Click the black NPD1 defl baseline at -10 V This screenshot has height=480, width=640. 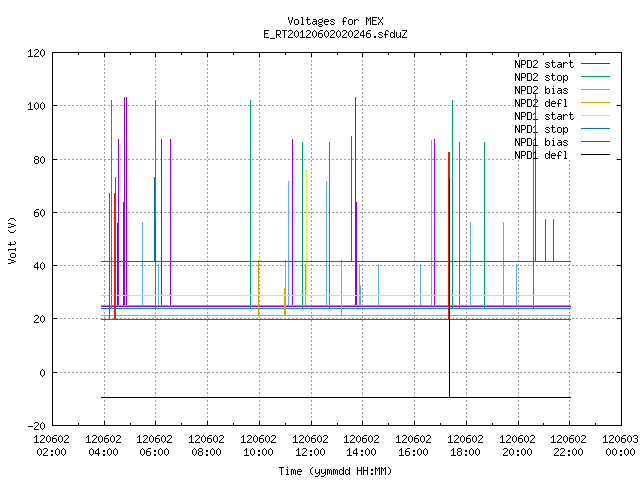336,397
